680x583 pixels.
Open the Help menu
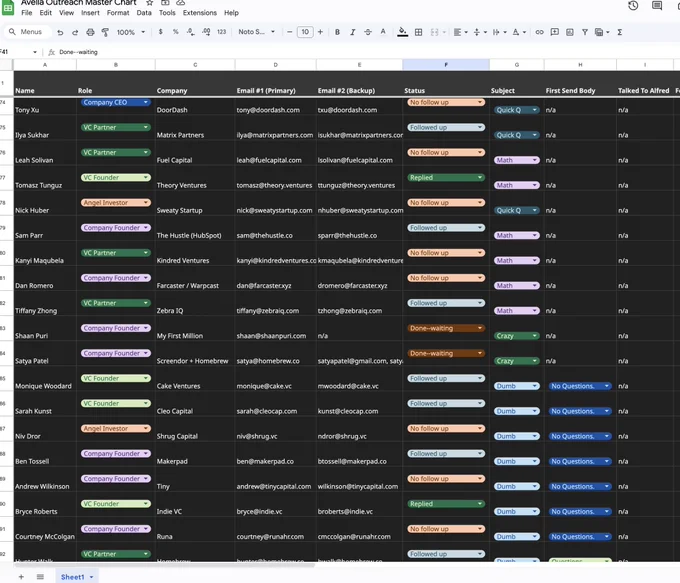tap(231, 13)
